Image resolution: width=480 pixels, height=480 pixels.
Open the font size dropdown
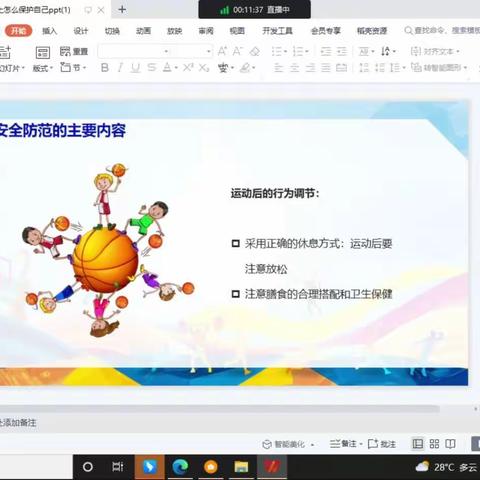(208, 51)
